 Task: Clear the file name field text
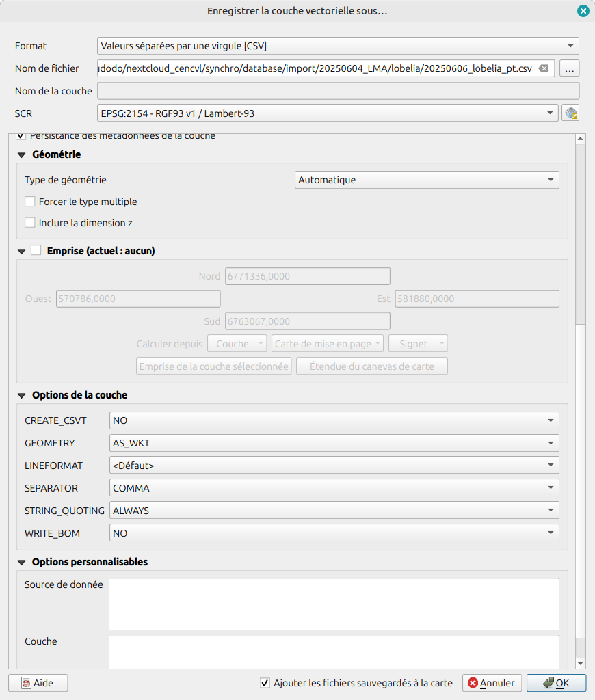click(x=543, y=68)
